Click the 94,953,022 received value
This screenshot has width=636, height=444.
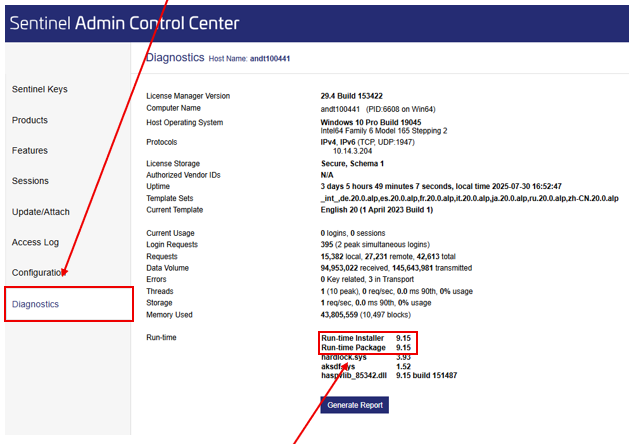tap(396, 268)
